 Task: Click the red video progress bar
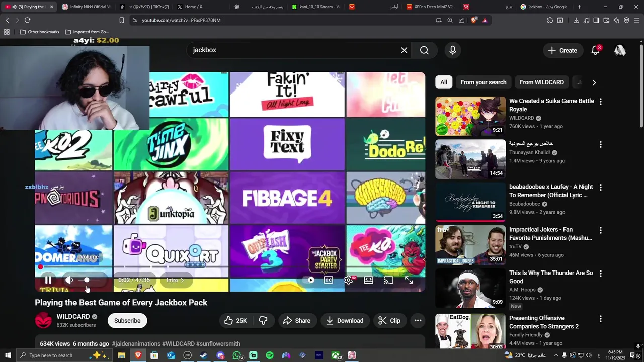click(x=230, y=267)
